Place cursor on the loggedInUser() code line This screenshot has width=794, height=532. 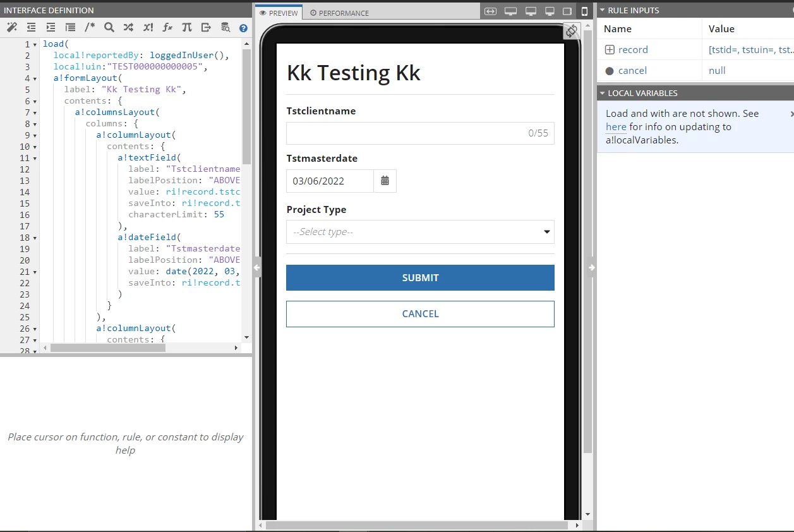(140, 56)
